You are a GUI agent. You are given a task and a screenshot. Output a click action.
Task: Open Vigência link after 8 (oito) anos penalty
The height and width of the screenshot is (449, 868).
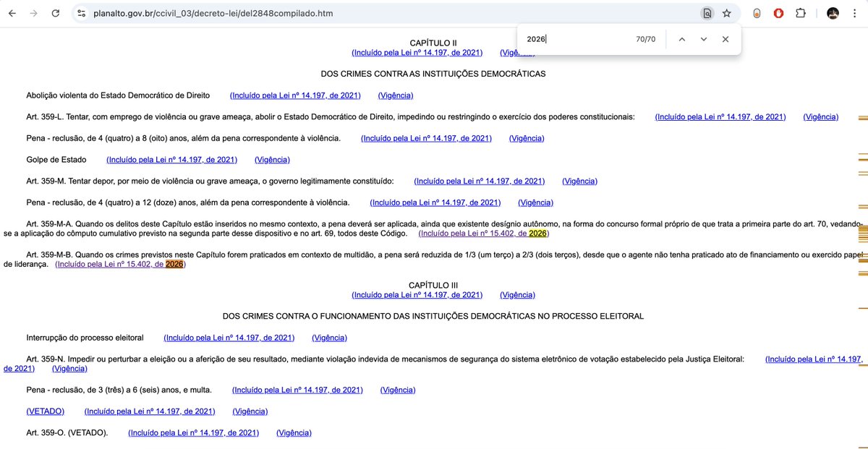pos(527,138)
